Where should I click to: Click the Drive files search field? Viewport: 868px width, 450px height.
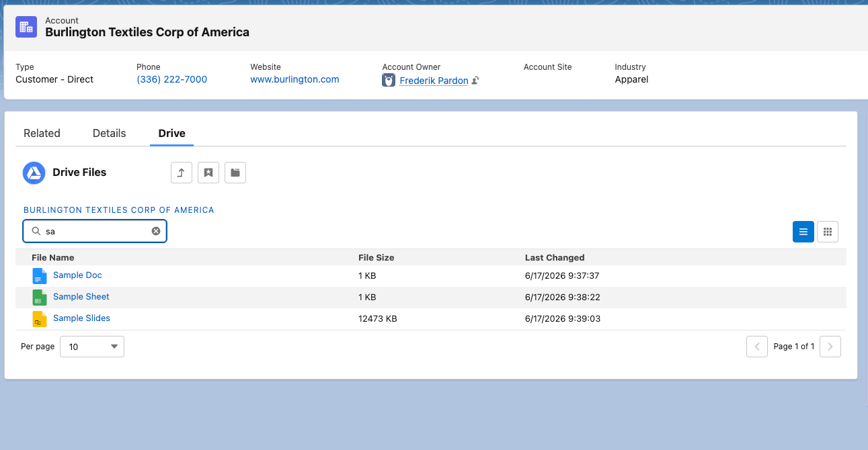point(95,231)
